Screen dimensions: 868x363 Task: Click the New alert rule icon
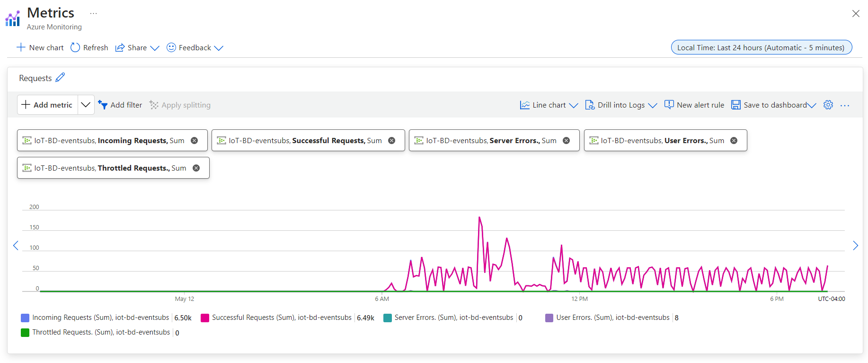[669, 105]
